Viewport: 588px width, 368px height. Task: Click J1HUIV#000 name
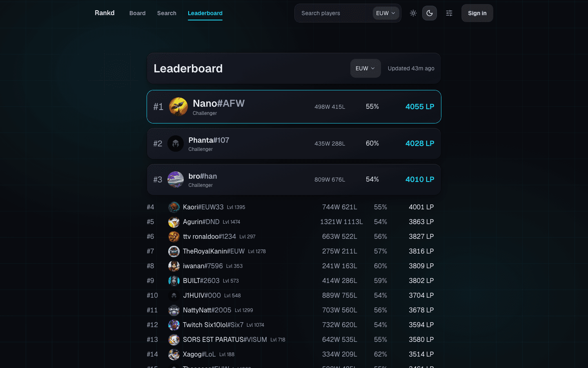click(202, 296)
